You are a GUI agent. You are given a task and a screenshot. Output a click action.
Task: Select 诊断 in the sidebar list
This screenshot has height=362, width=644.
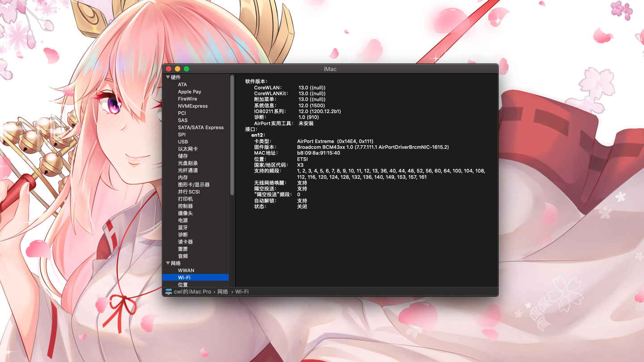pyautogui.click(x=183, y=235)
